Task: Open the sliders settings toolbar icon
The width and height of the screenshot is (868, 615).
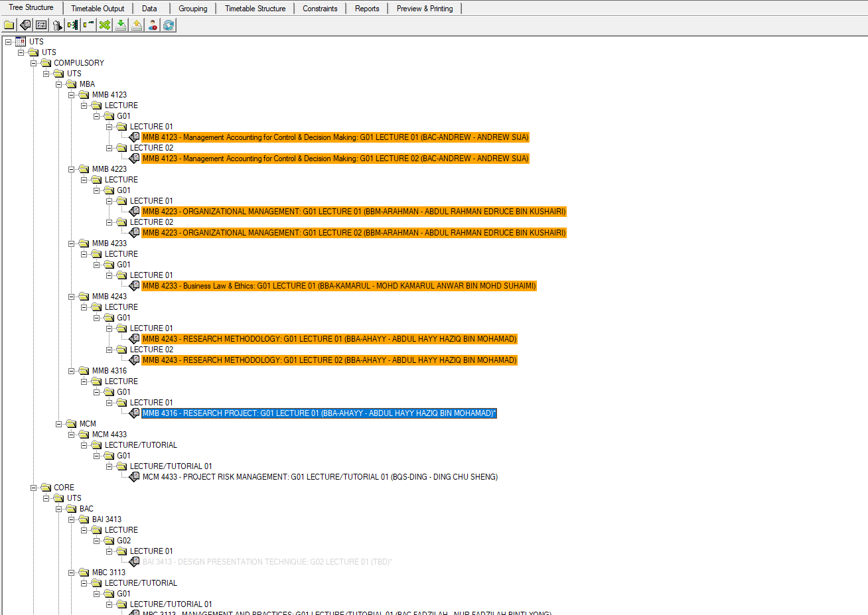Action: [x=41, y=25]
